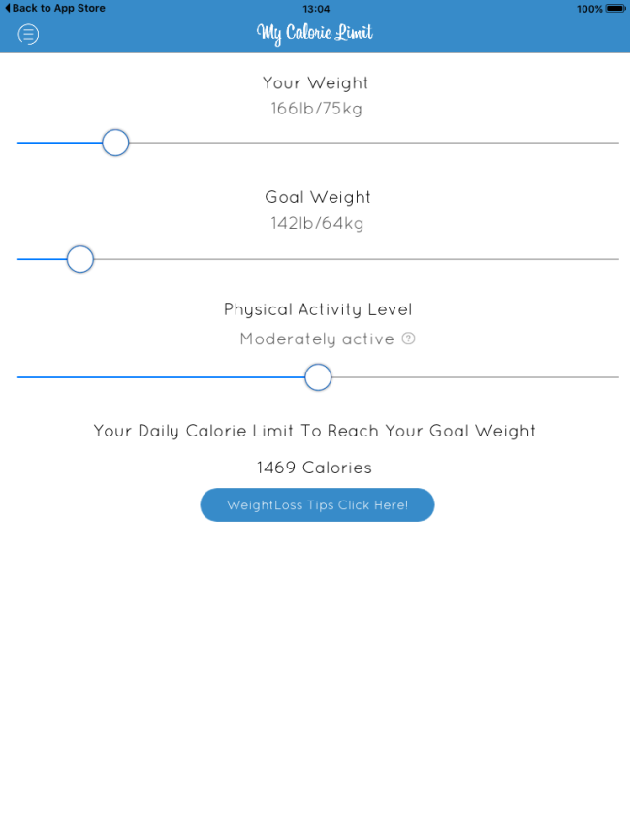Click the Your Weight slider handle
This screenshot has height=840, width=630.
point(115,143)
